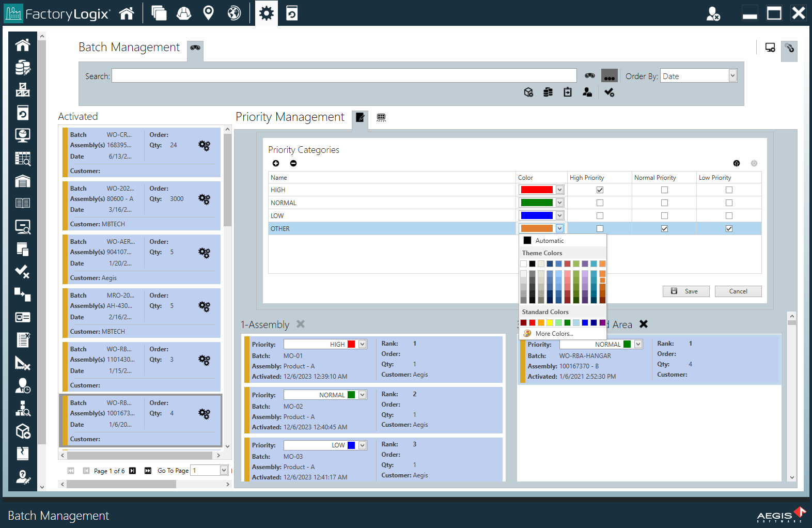The height and width of the screenshot is (528, 812).
Task: Click into the Search text field
Action: click(x=344, y=76)
